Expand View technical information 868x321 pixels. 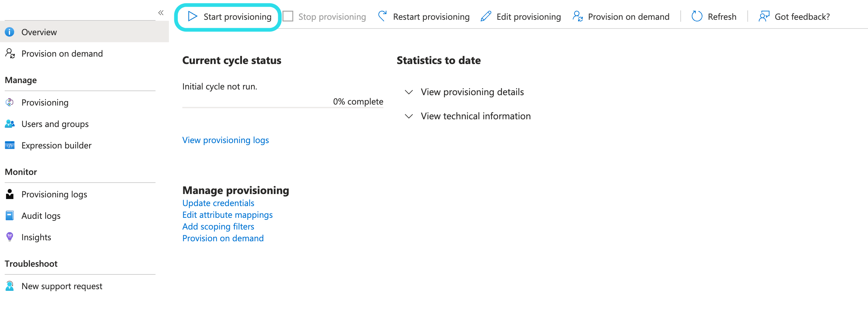(476, 116)
